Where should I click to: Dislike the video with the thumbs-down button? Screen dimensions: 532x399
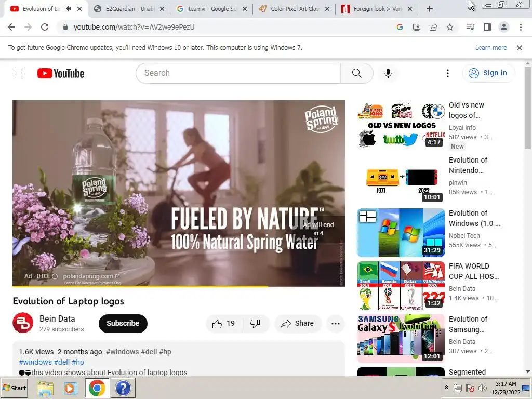pos(255,323)
